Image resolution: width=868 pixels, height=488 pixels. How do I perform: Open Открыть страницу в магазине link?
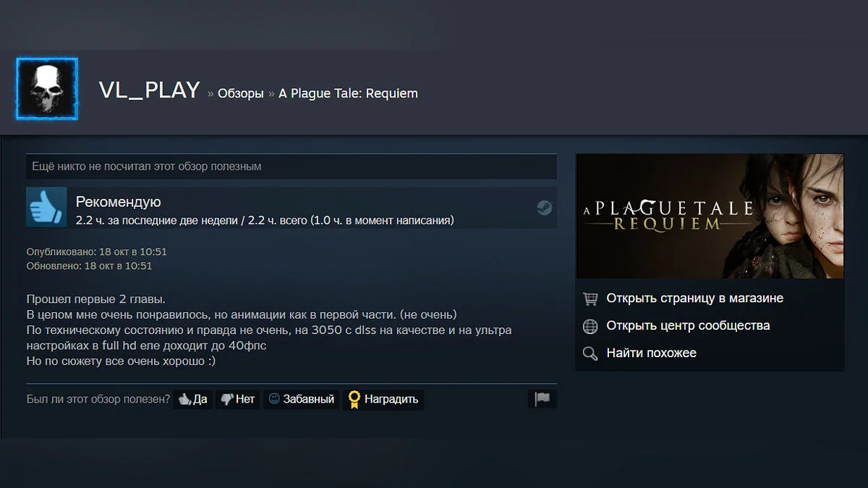coord(694,299)
